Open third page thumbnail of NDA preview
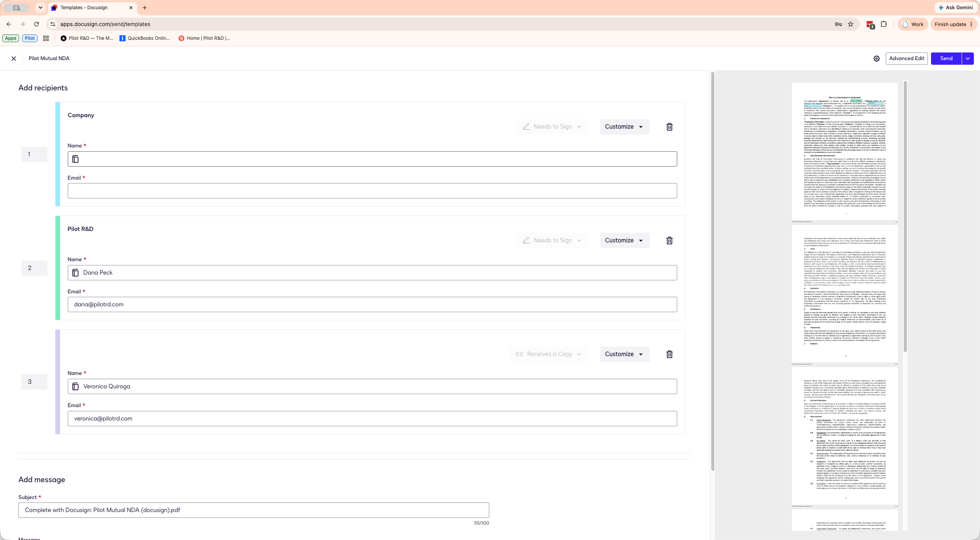The image size is (980, 540). coord(844,436)
